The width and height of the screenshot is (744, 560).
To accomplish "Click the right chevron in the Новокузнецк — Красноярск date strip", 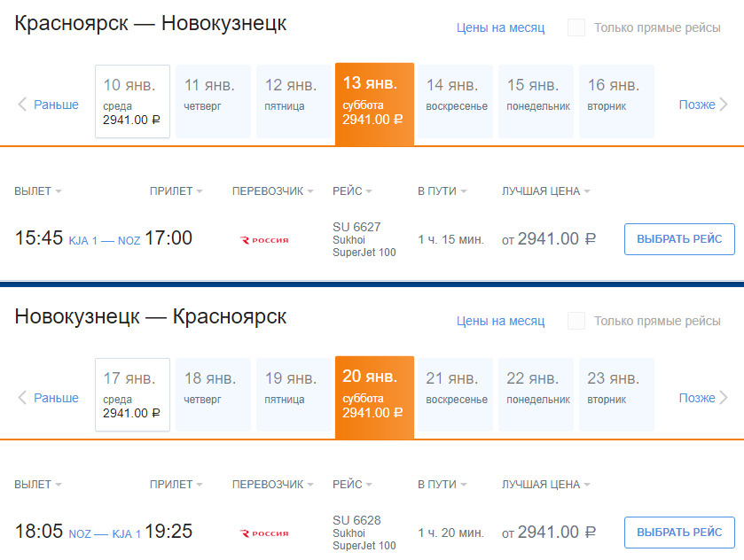I will click(723, 398).
